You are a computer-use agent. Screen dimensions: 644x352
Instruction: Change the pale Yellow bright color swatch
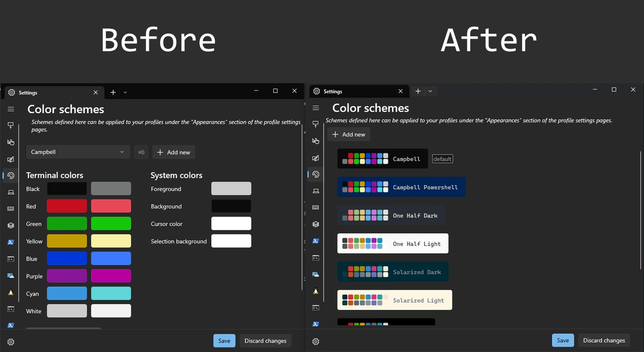(111, 241)
